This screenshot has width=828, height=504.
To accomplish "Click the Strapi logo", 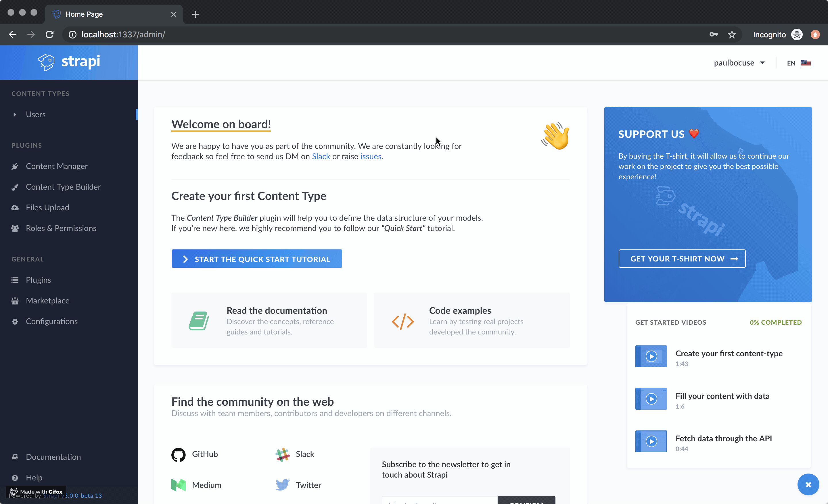I will (69, 62).
